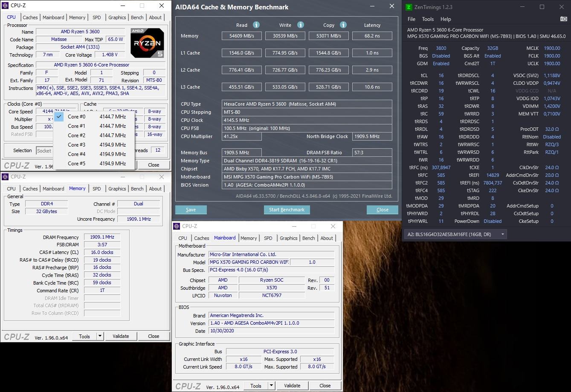This screenshot has height=392, width=571.
Task: Open Memory tab in CPU-Z Mainboard window
Action: pos(249,238)
